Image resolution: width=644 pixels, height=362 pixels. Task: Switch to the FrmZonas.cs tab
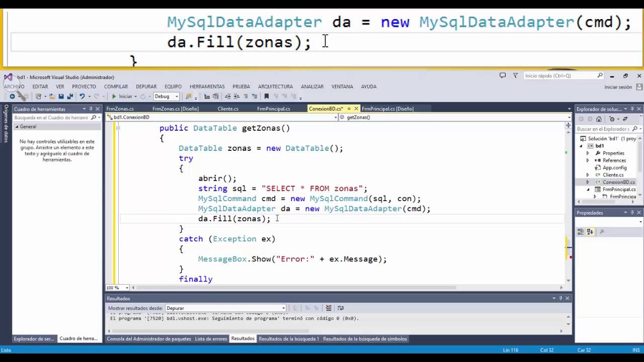(x=120, y=109)
